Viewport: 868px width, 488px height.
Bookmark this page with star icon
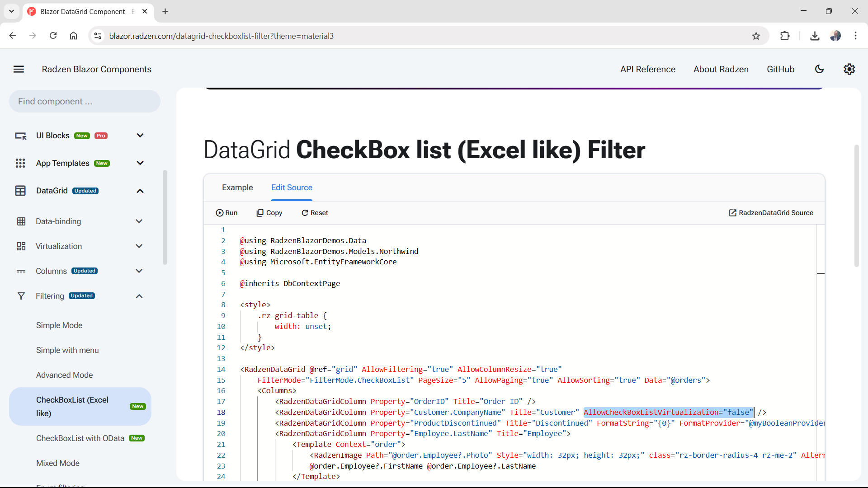[756, 36]
